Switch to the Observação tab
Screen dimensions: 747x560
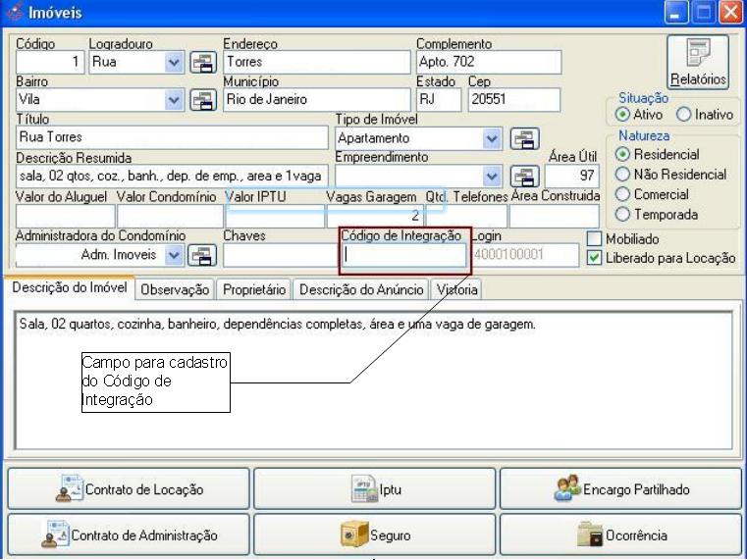pos(174,290)
